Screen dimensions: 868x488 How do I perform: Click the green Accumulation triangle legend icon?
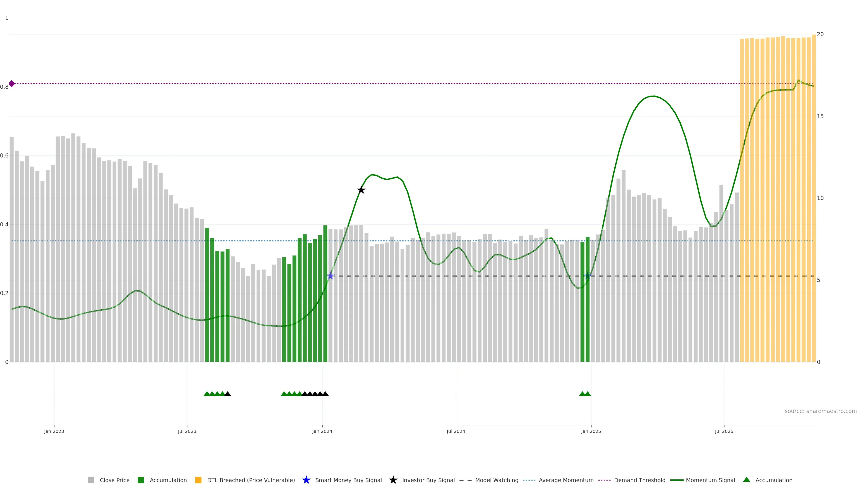[x=746, y=480]
